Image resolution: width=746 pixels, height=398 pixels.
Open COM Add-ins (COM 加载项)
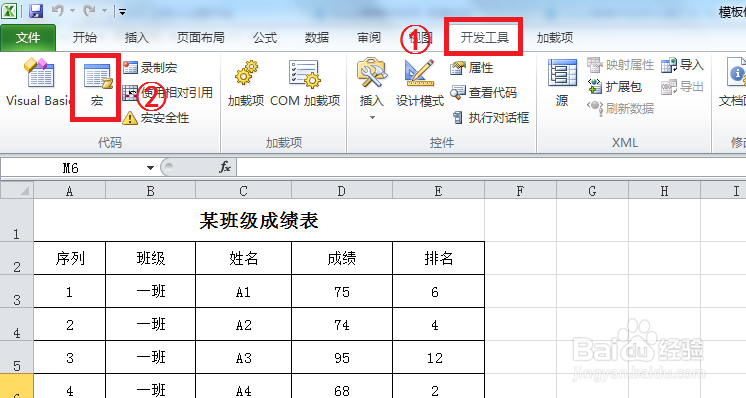coord(305,83)
